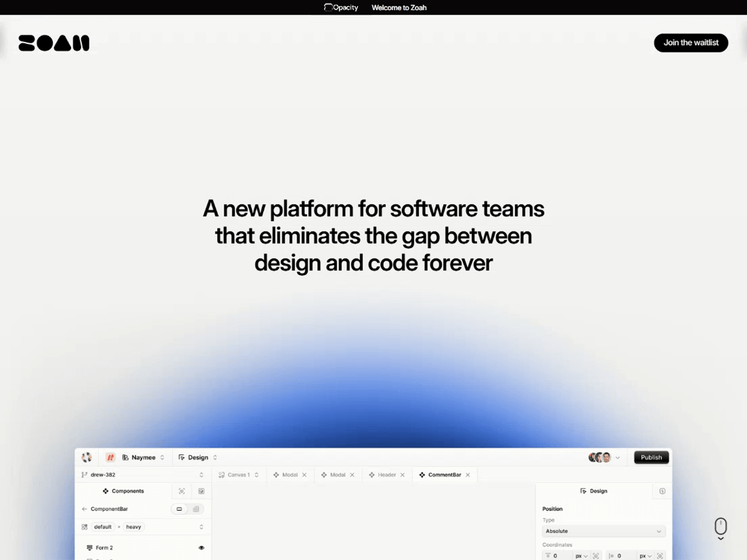Toggle visibility of the Form 2 layer
The height and width of the screenshot is (560, 747).
point(201,548)
